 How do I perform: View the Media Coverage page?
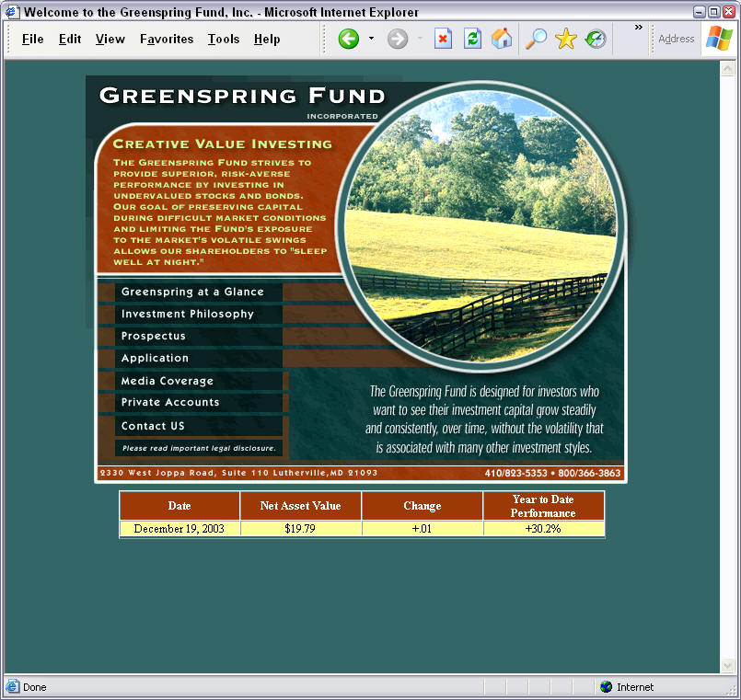[x=199, y=381]
